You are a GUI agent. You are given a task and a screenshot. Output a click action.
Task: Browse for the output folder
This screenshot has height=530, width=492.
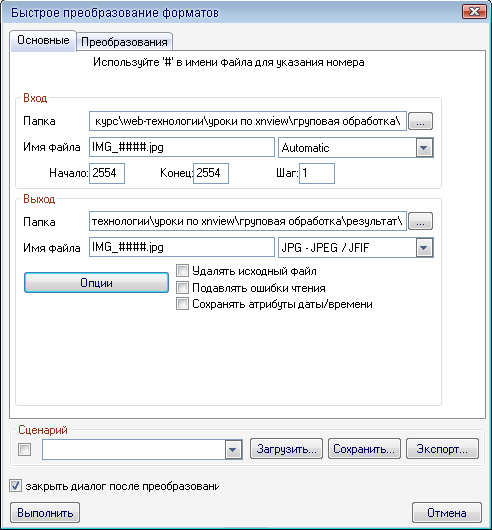(420, 221)
